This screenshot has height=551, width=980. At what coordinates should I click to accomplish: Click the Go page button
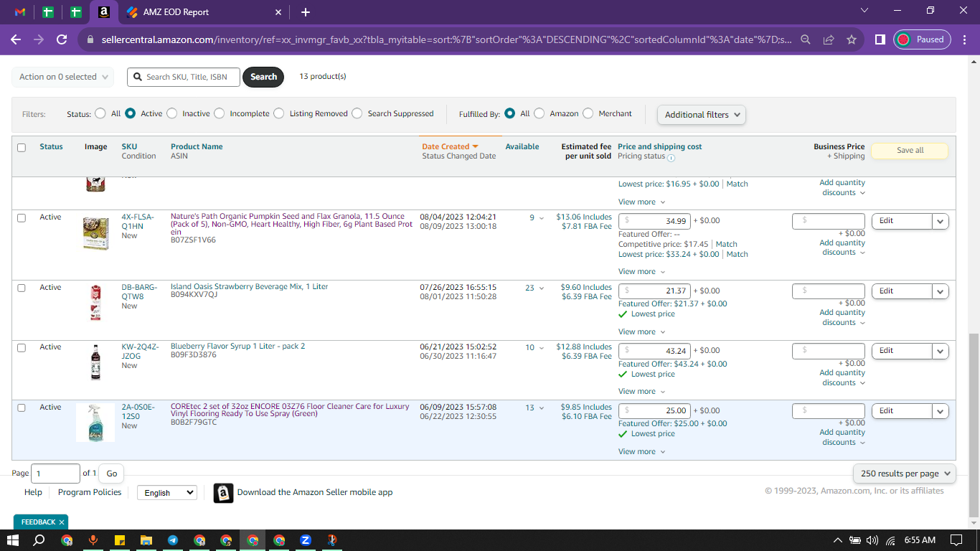click(x=112, y=474)
